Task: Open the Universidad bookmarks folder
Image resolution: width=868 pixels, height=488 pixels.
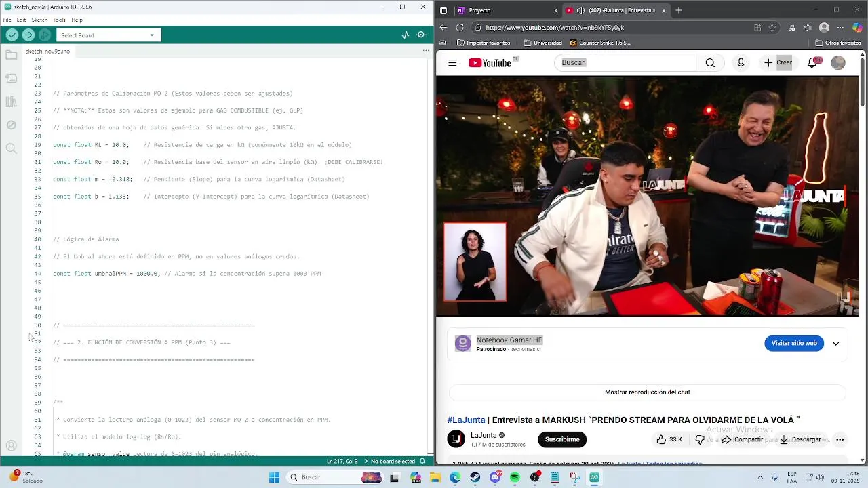Action: 542,43
